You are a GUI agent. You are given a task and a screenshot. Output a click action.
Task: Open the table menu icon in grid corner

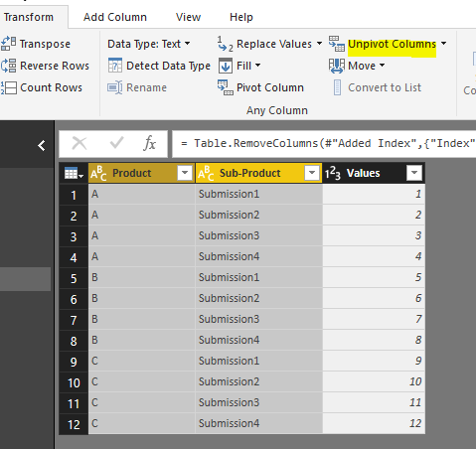coord(74,173)
